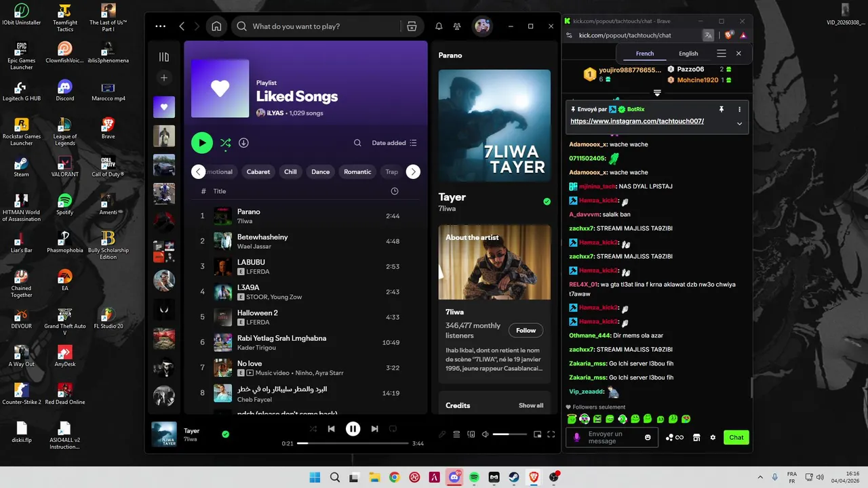Send message with Chat button
The height and width of the screenshot is (488, 868).
[736, 438]
